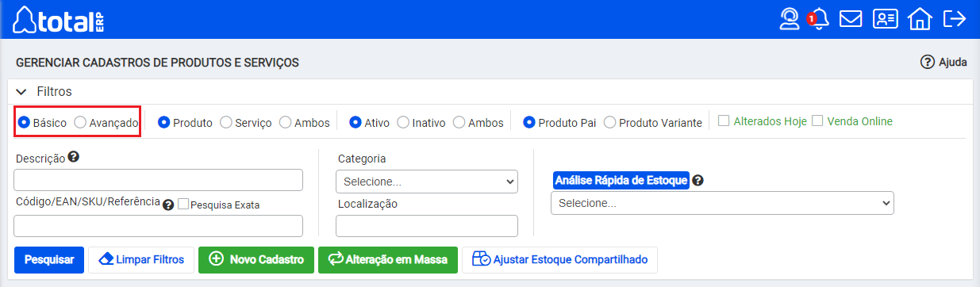The height and width of the screenshot is (287, 980).
Task: Select the Avançado radio button
Action: [80, 123]
